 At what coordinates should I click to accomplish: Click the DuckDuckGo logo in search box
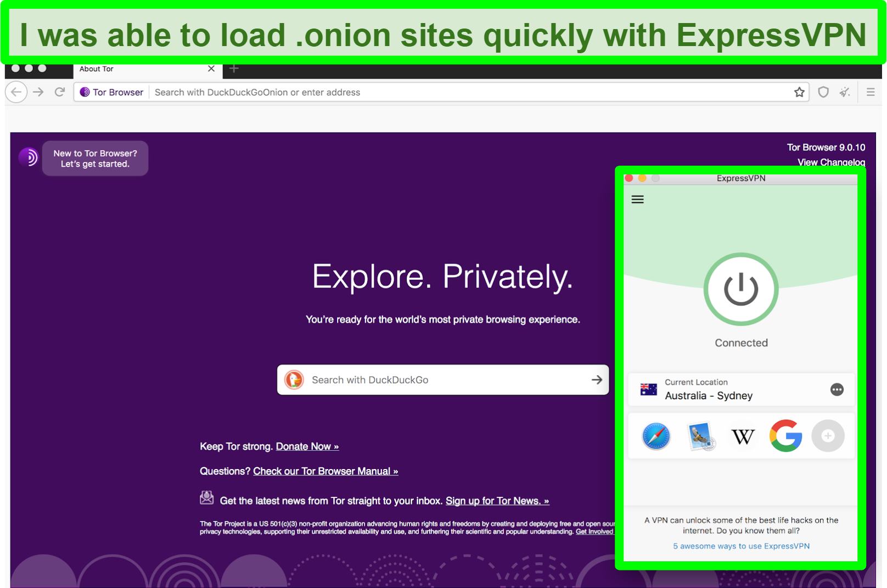click(294, 380)
